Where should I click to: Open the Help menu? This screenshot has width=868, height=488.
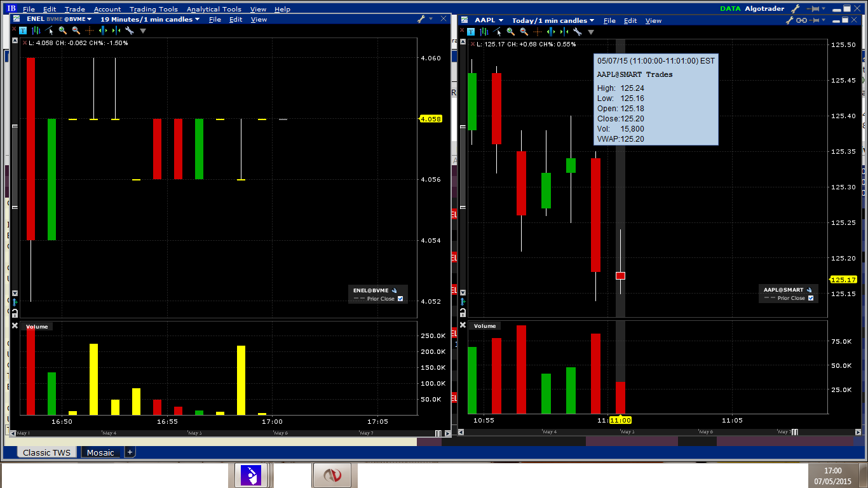click(282, 10)
